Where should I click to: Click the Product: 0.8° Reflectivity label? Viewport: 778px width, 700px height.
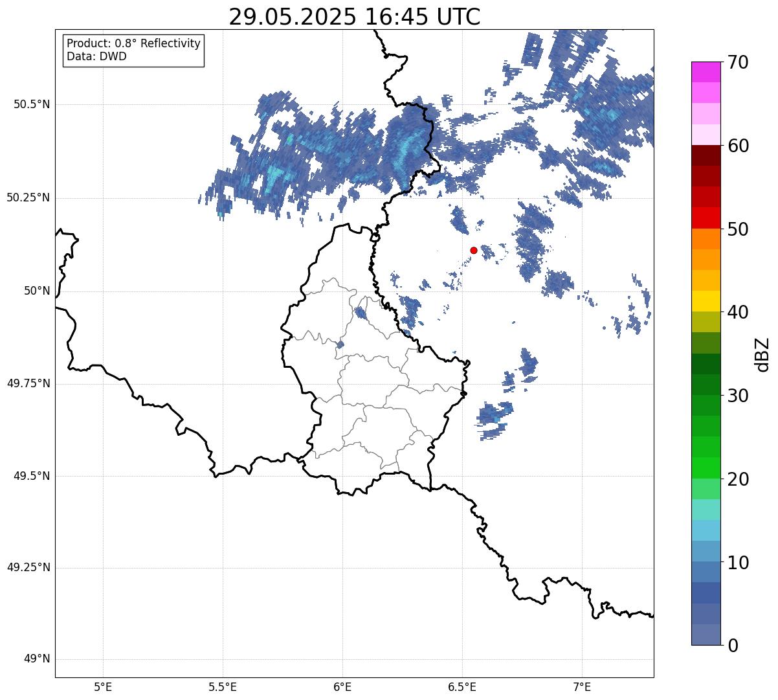click(134, 43)
